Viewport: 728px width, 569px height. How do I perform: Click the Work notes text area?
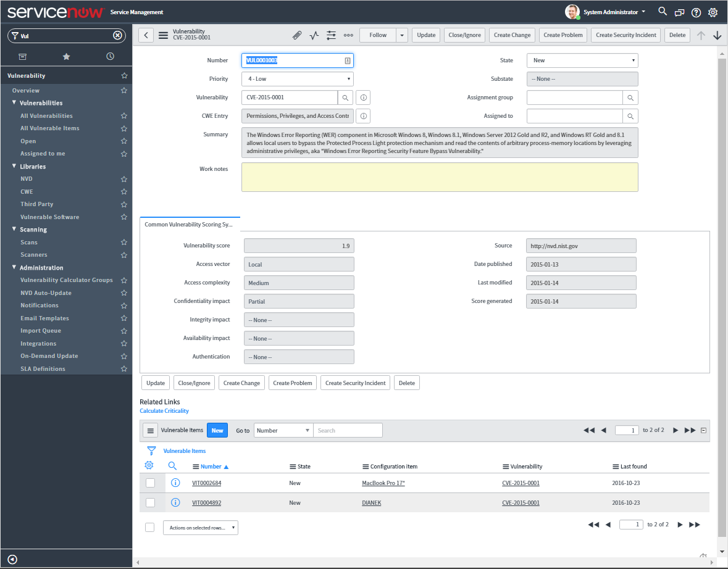tap(440, 177)
